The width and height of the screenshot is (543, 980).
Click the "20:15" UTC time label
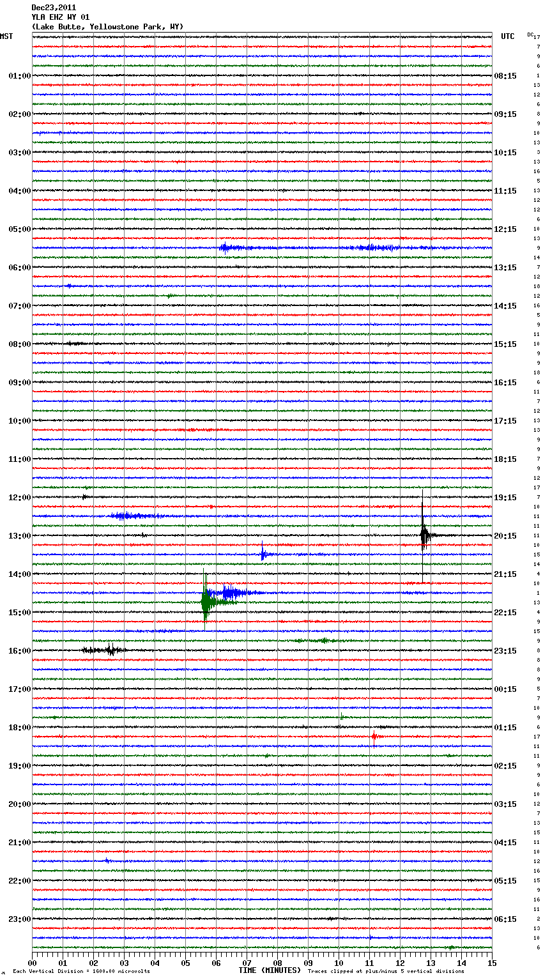coord(505,536)
